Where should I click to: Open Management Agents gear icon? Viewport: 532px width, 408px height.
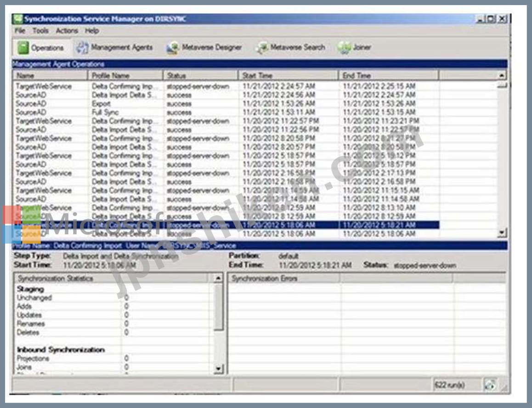click(82, 47)
